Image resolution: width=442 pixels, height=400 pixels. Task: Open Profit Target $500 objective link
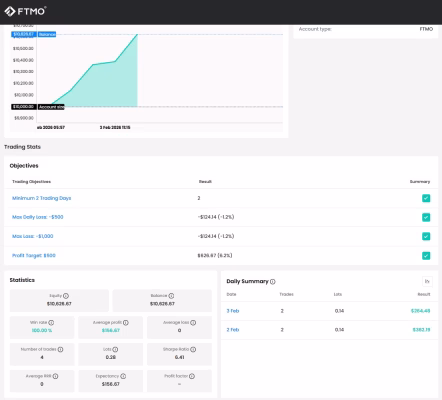[x=34, y=255]
